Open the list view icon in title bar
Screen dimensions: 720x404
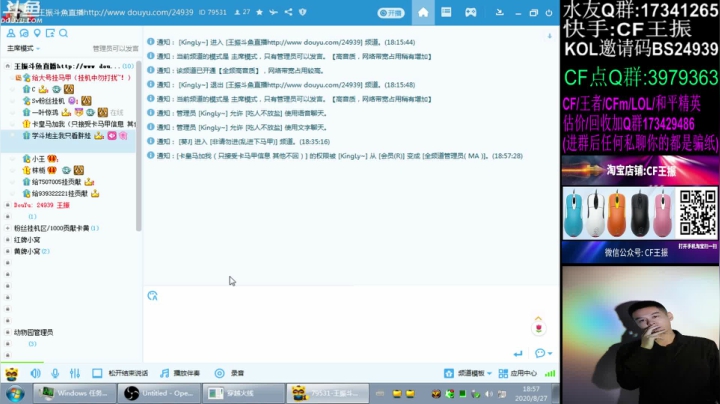coord(446,12)
